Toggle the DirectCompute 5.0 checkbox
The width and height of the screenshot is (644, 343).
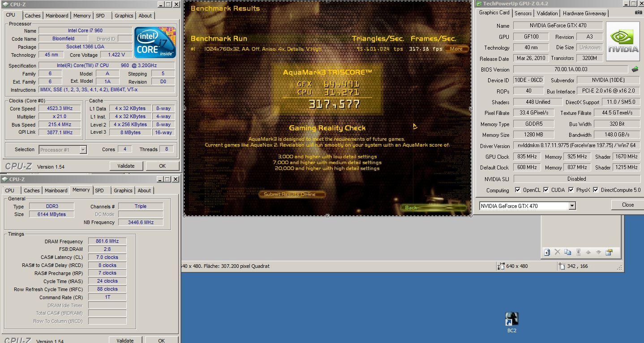tap(596, 190)
